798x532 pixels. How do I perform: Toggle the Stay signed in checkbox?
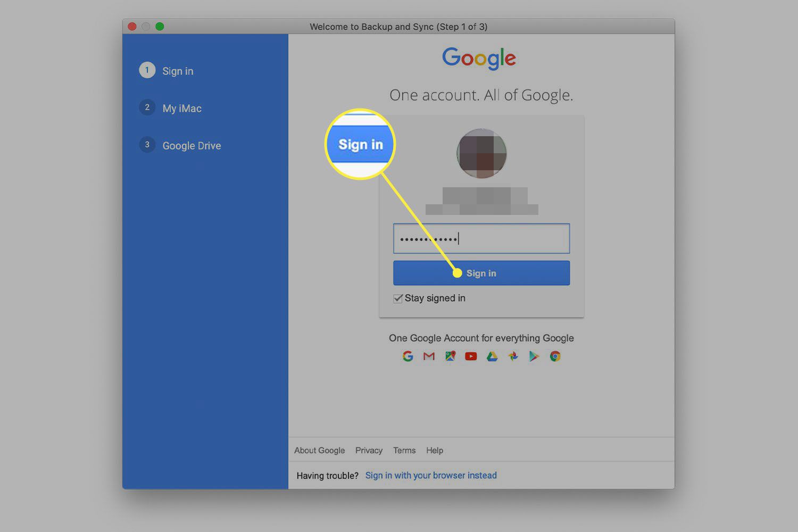(x=397, y=298)
